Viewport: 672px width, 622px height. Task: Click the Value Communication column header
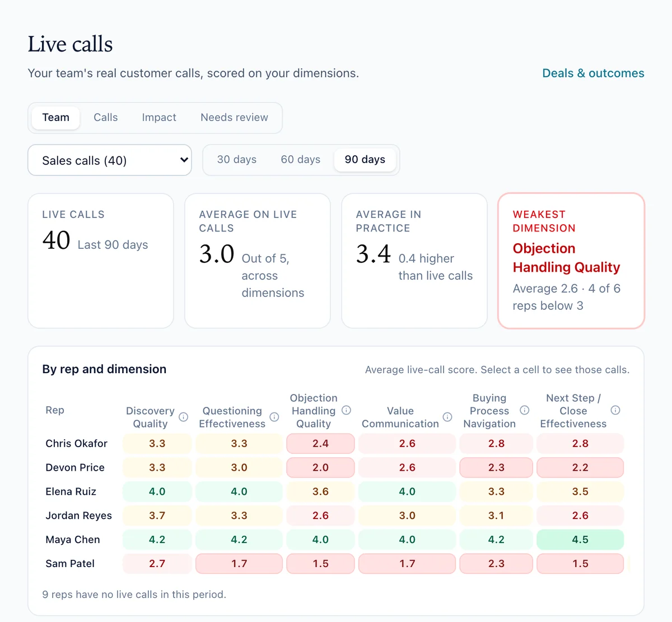tap(400, 417)
